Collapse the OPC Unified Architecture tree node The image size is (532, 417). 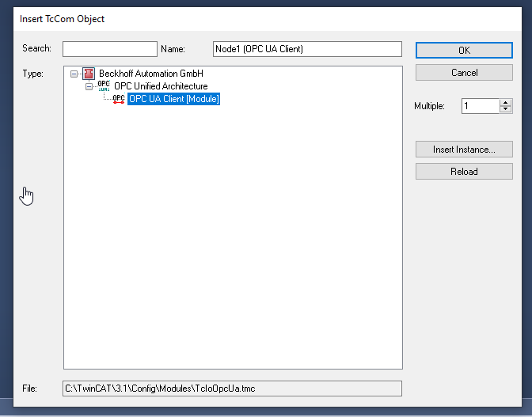pos(89,86)
